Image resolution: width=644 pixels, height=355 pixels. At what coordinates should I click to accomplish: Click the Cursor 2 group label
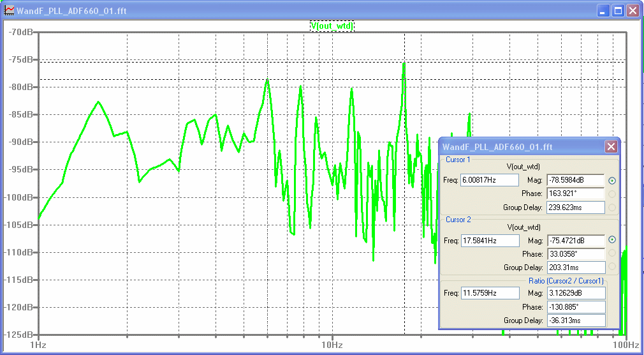(458, 220)
